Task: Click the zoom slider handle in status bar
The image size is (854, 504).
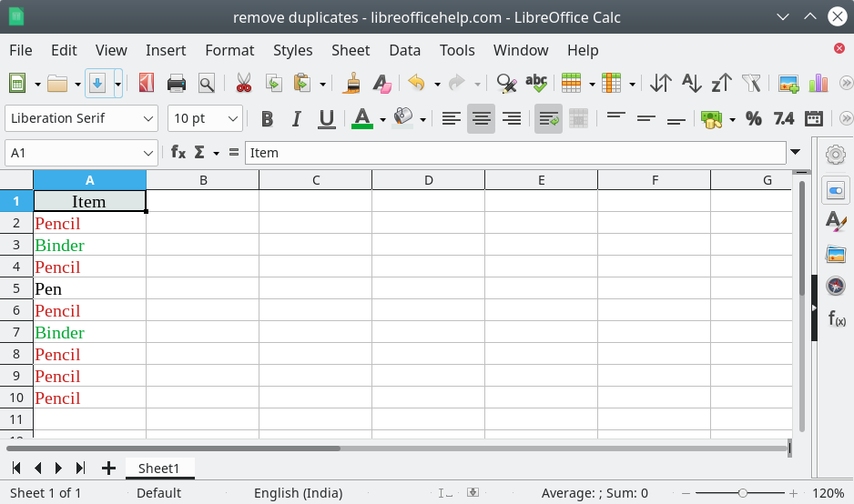Action: [x=742, y=493]
